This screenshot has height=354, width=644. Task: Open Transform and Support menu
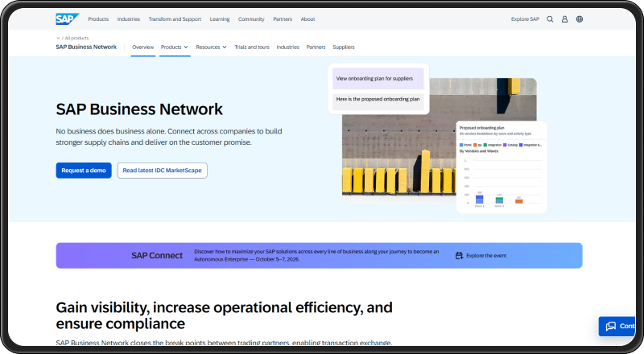(x=175, y=19)
